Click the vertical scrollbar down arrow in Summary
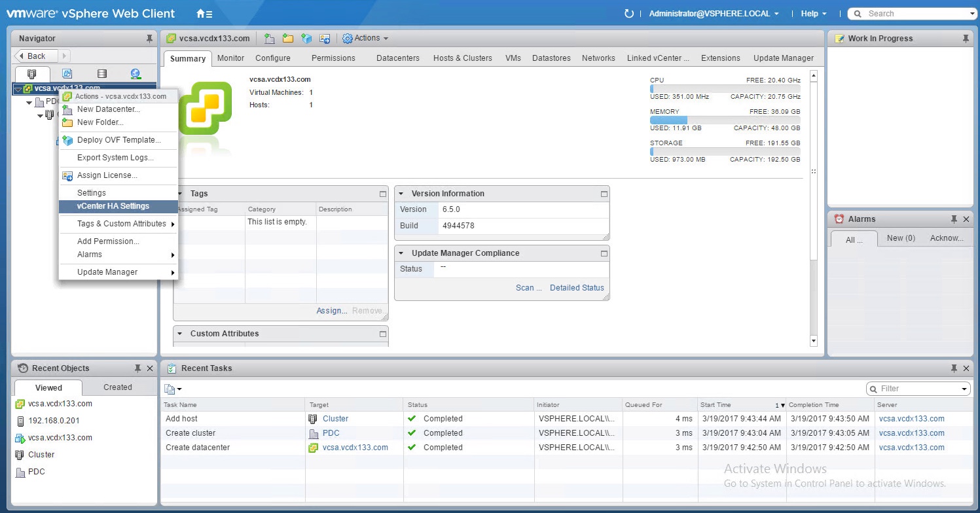Image resolution: width=980 pixels, height=513 pixels. [x=814, y=341]
